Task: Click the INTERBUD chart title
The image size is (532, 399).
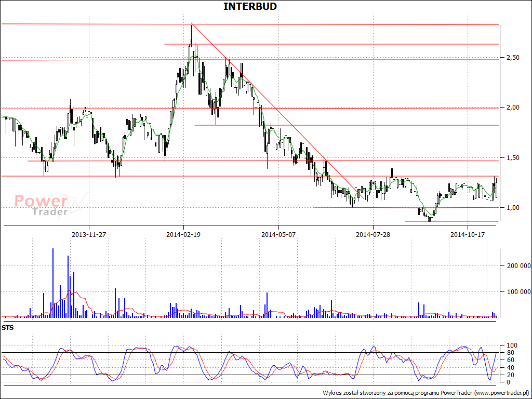Action: (250, 6)
